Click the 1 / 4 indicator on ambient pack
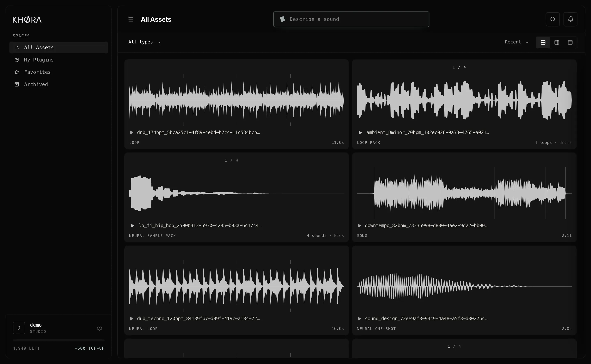 [459, 67]
